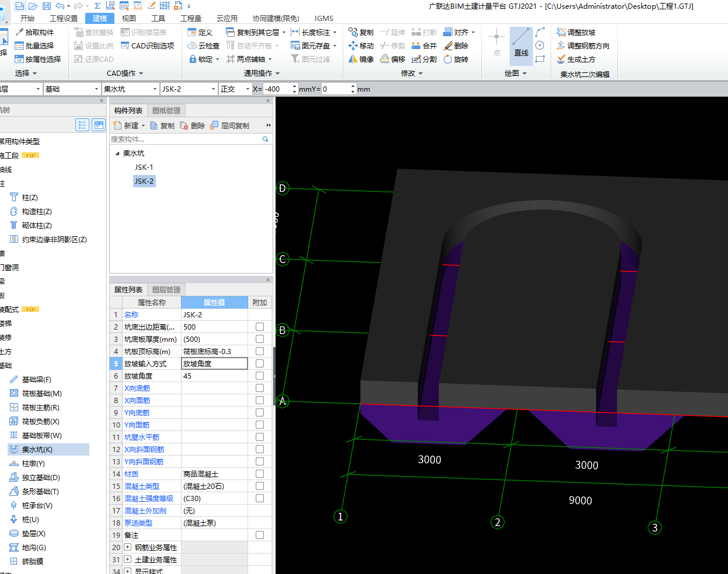The image size is (728, 574).
Task: Click the 删除 button in component list toolbar
Action: tap(193, 125)
